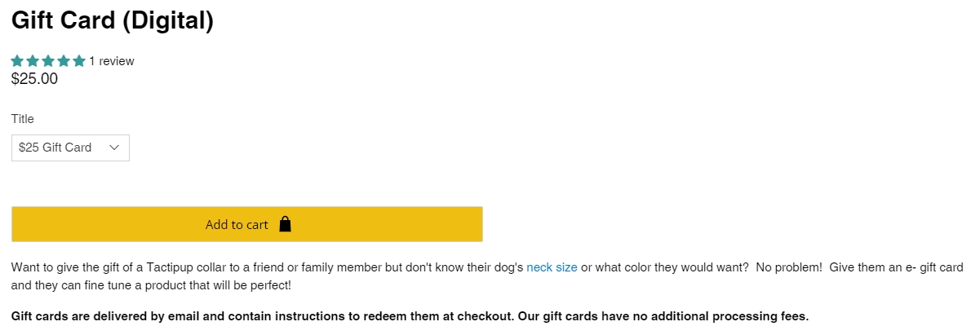Viewport: 980px width, 335px height.
Task: Open the neck size link
Action: pyautogui.click(x=552, y=267)
